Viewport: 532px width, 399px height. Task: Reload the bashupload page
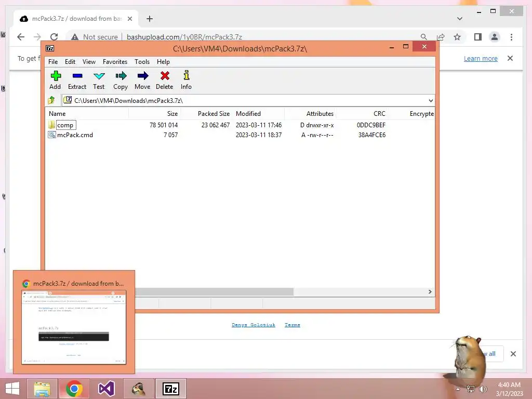click(54, 37)
